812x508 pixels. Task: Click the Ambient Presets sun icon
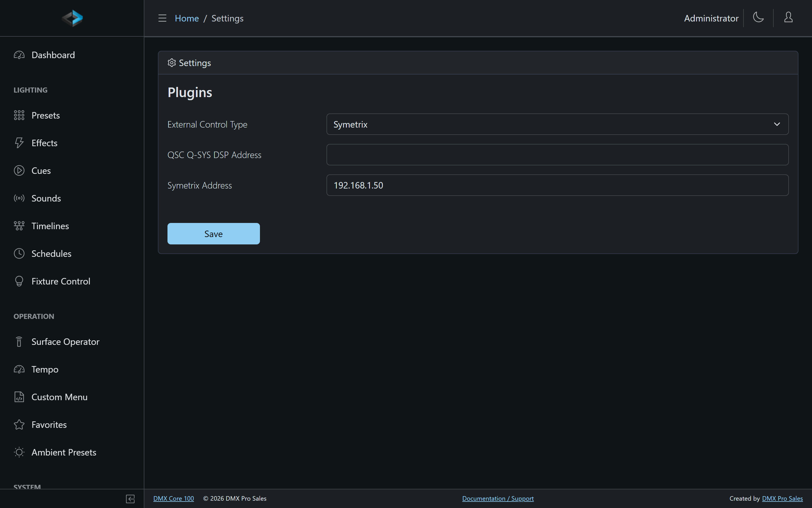coord(19,452)
